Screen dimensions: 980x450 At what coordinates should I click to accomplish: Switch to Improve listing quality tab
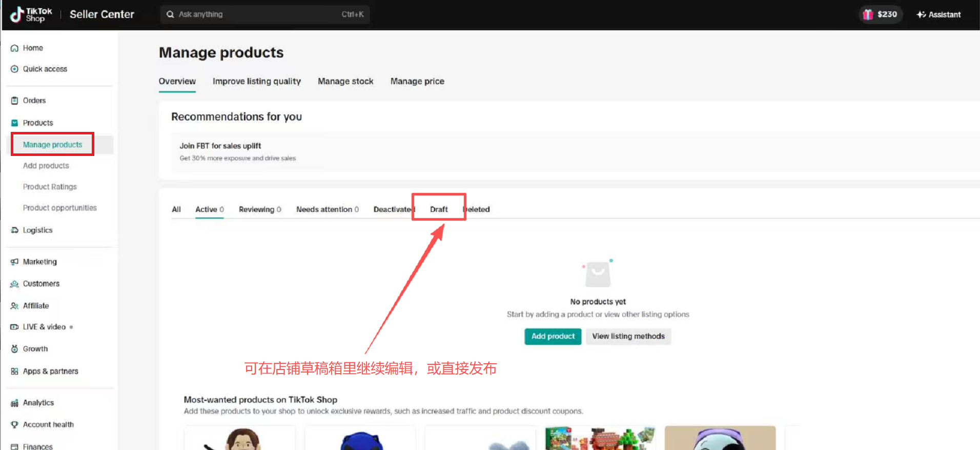[257, 82]
